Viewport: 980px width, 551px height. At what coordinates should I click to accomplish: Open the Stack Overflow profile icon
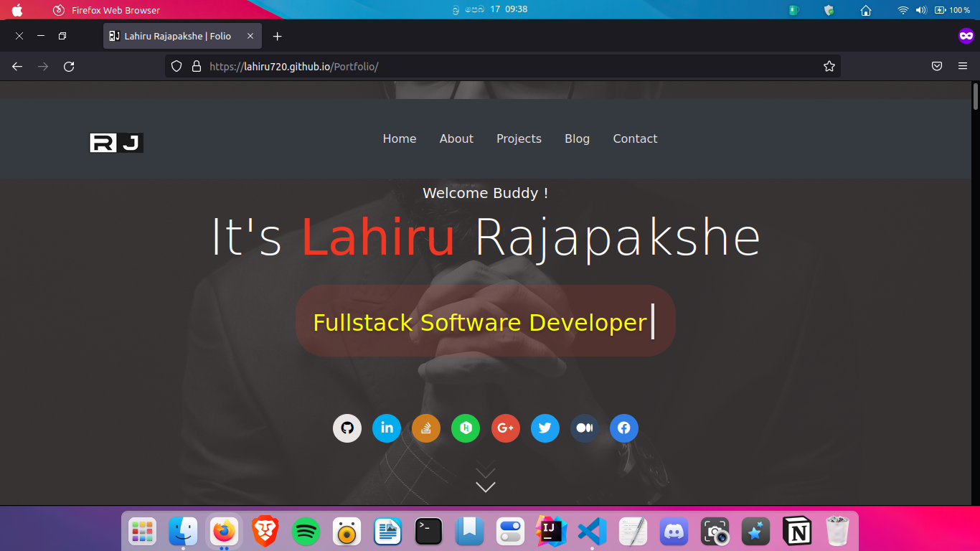coord(426,428)
